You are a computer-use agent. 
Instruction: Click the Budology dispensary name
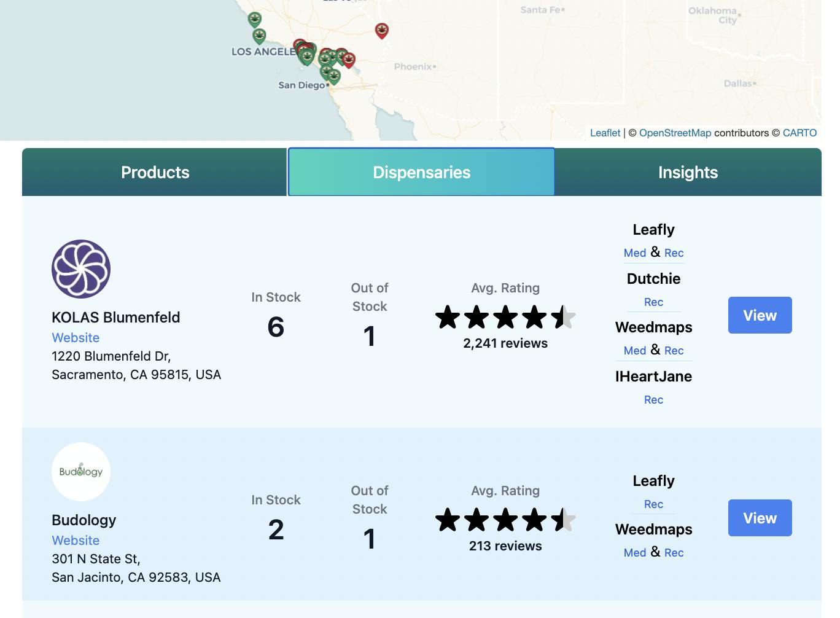tap(84, 520)
